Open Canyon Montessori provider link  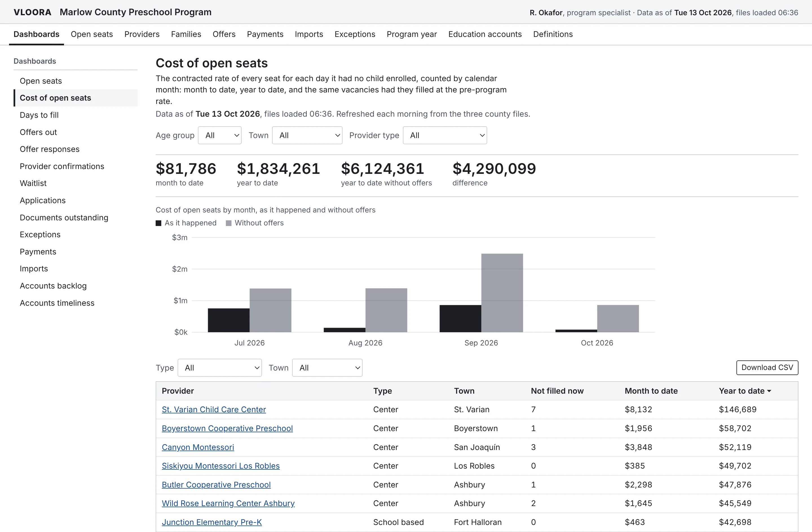pos(198,447)
